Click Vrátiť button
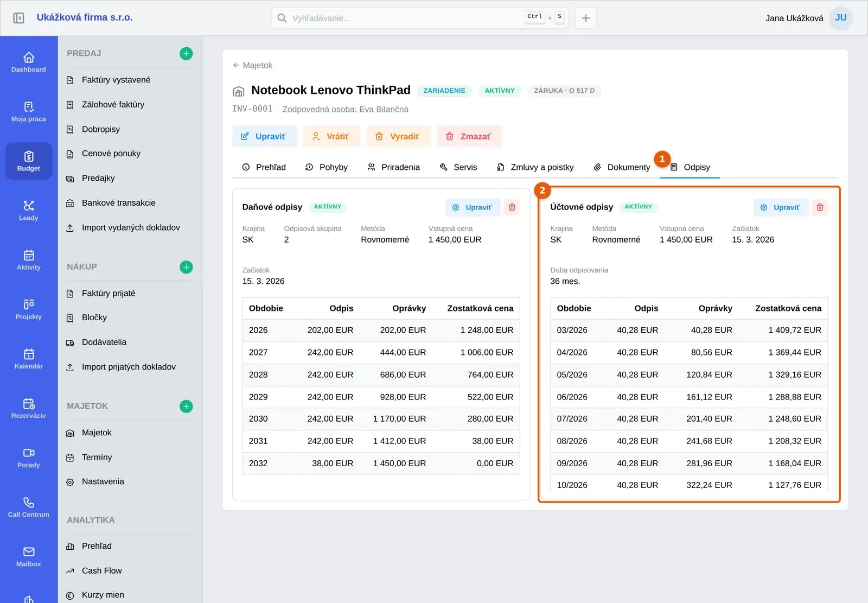Image resolution: width=868 pixels, height=603 pixels. (331, 136)
